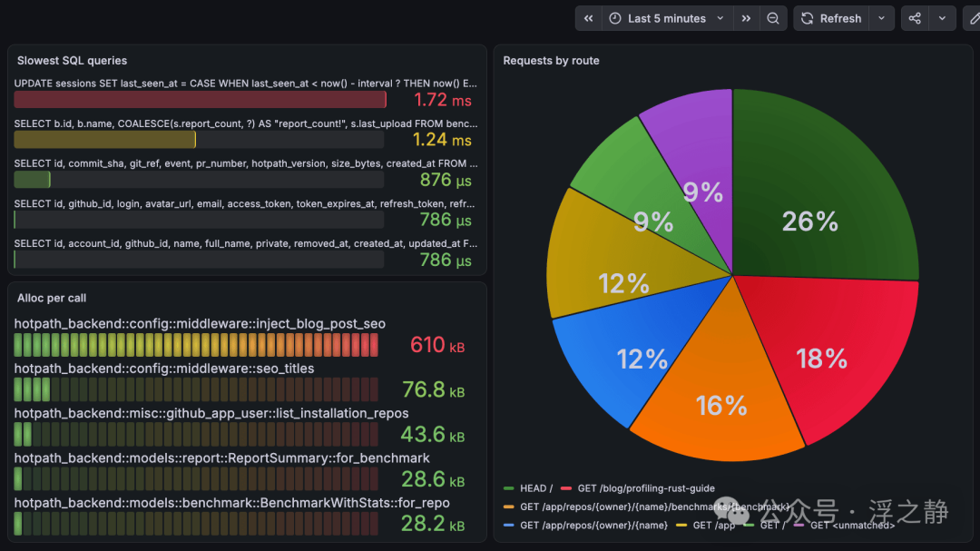Click the 76.8 kB allocation value
Viewport: 980px width, 551px height.
coord(433,389)
